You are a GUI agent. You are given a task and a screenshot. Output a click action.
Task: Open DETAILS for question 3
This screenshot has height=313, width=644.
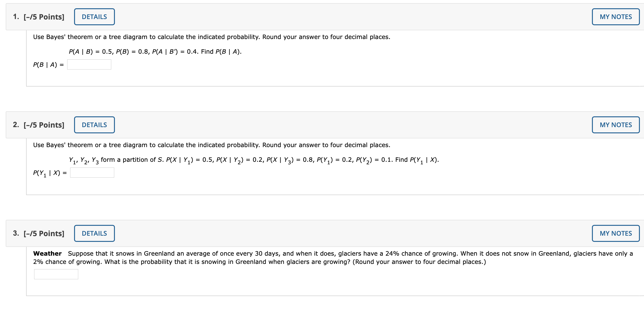[x=94, y=233]
